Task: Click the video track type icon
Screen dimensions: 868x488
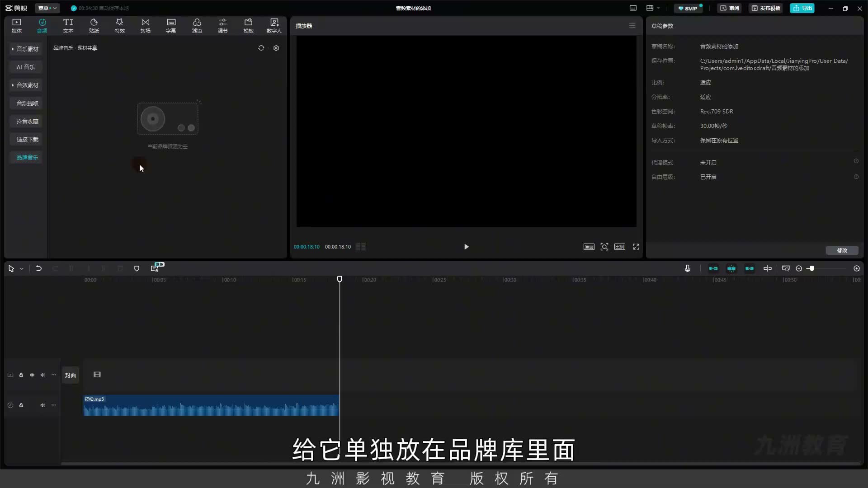Action: pos(10,375)
